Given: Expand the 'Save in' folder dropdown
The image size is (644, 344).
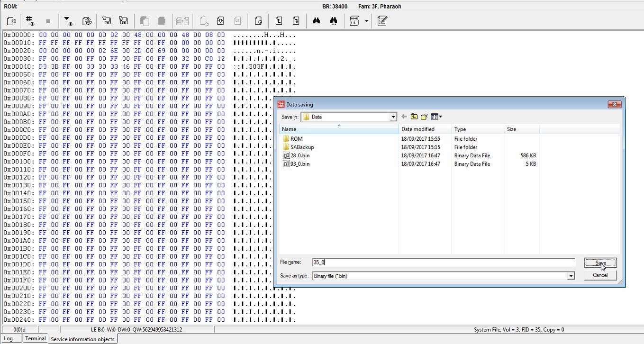Looking at the screenshot, I should tap(393, 117).
